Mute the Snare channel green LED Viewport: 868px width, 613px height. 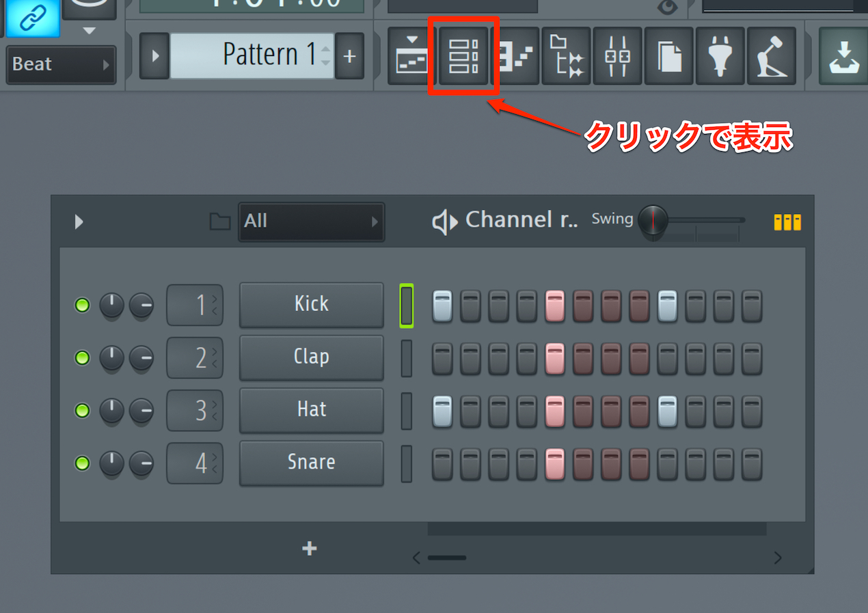82,463
